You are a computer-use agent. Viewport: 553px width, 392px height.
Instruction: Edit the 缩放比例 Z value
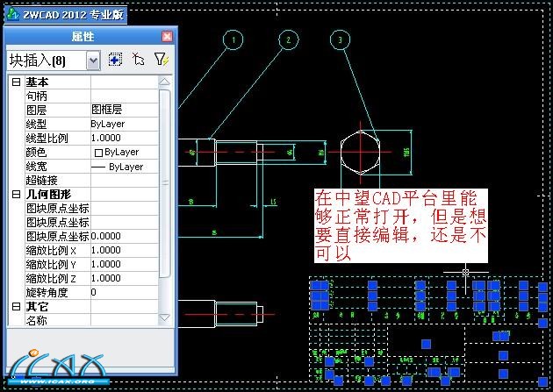(106, 278)
